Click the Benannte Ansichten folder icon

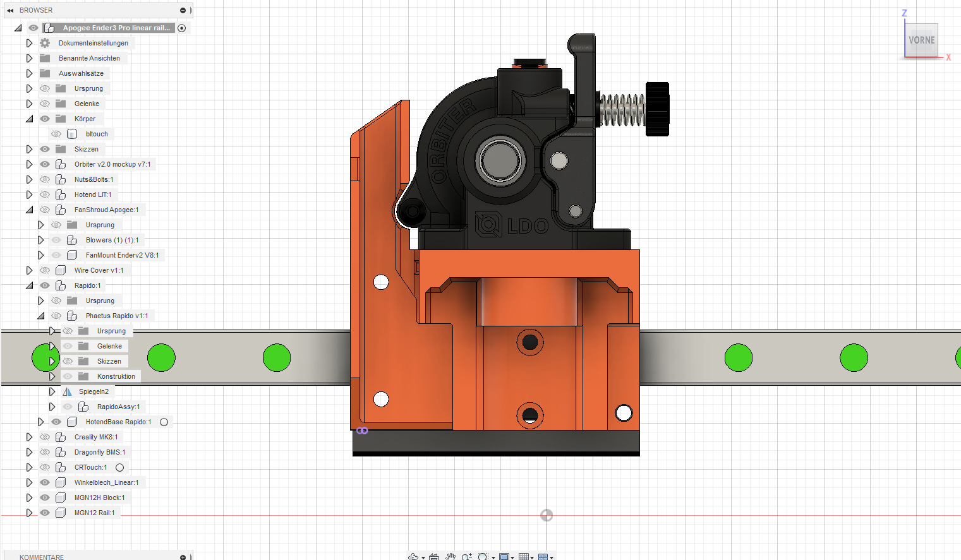[45, 58]
